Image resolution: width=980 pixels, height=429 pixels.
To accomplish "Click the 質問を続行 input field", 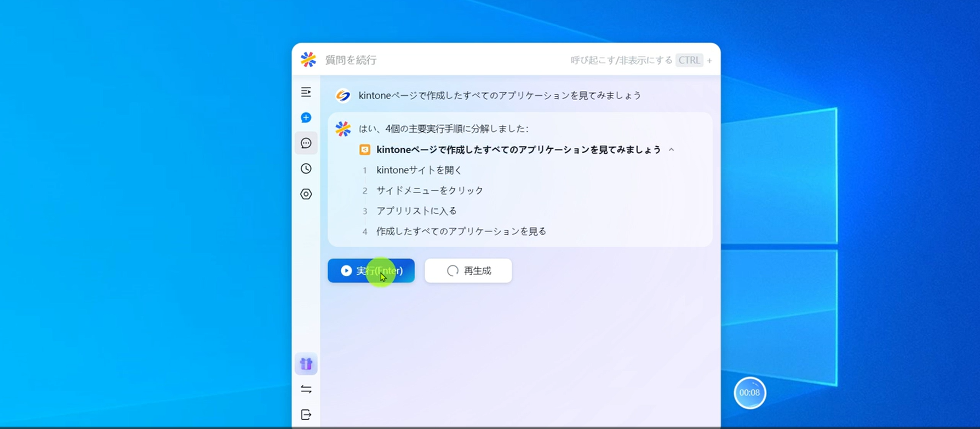I will (438, 60).
